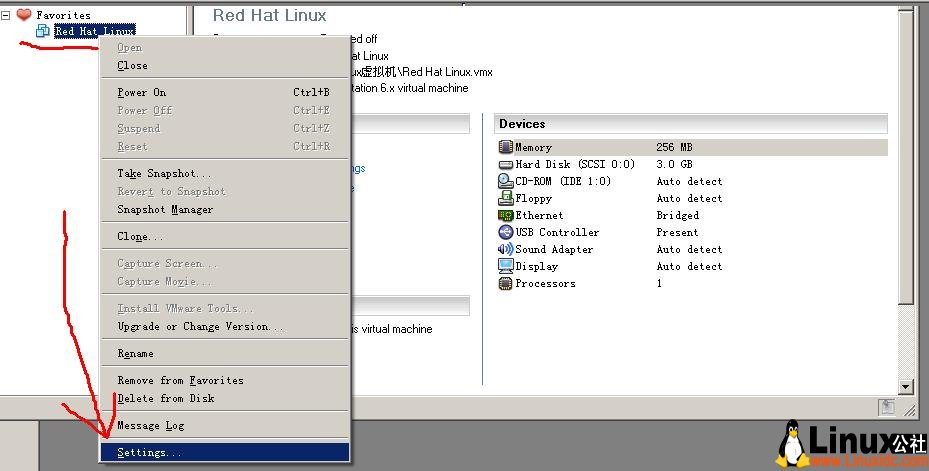This screenshot has height=471, width=929.
Task: Open Settings from the context menu
Action: [225, 453]
